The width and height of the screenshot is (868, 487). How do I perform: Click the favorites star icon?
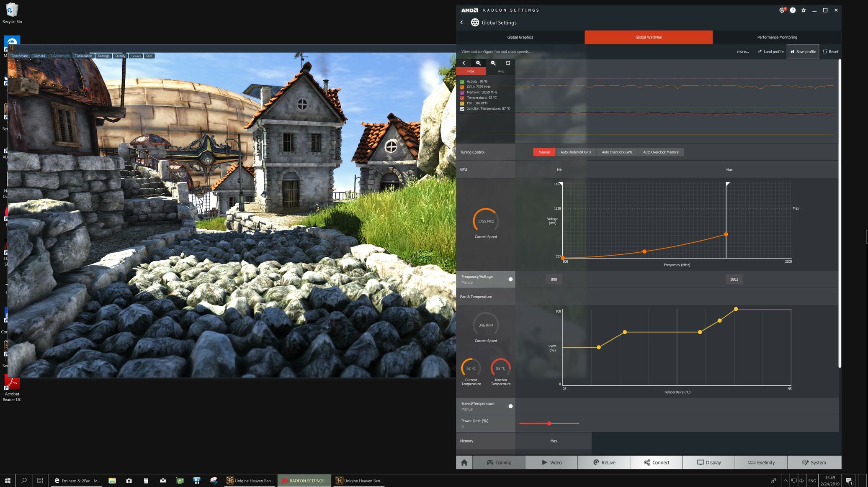(804, 10)
